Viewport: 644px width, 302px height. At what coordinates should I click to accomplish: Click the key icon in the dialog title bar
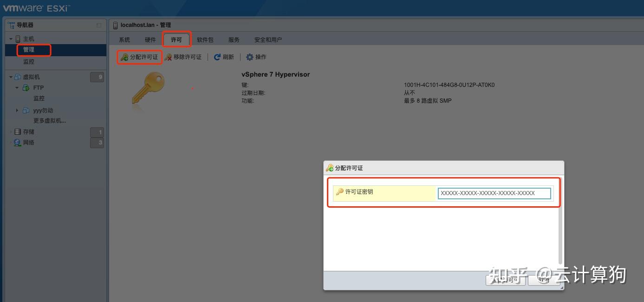(x=330, y=167)
